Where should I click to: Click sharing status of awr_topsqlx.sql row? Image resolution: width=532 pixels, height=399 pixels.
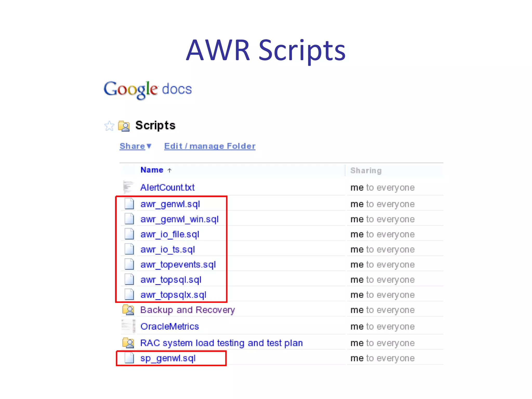(382, 295)
